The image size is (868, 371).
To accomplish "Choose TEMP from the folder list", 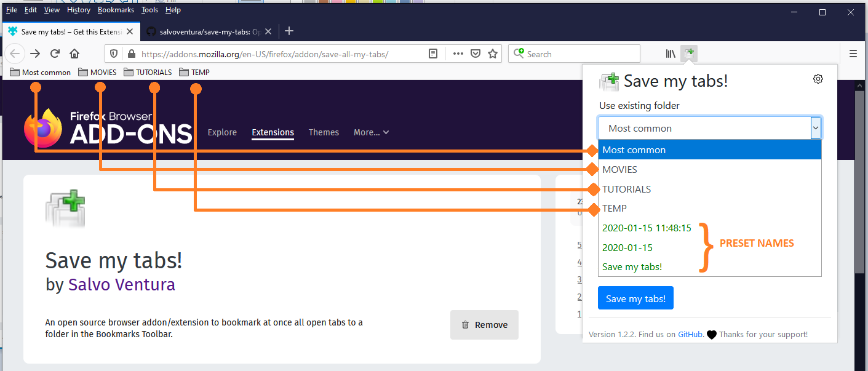I will coord(710,209).
